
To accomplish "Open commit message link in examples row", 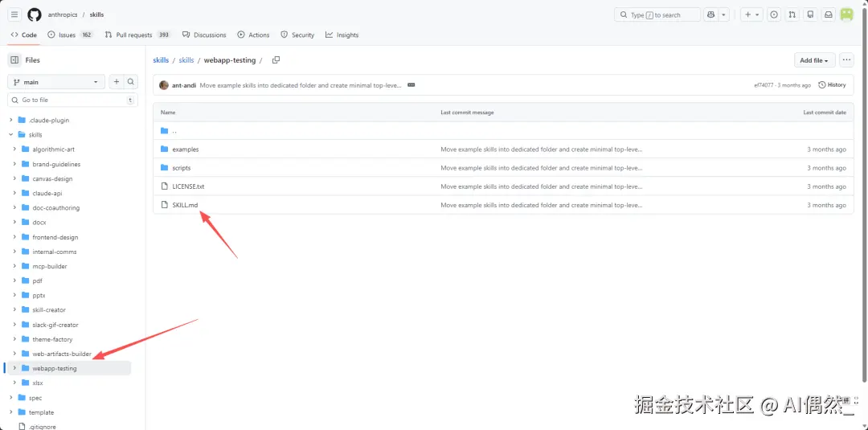I will click(x=542, y=149).
